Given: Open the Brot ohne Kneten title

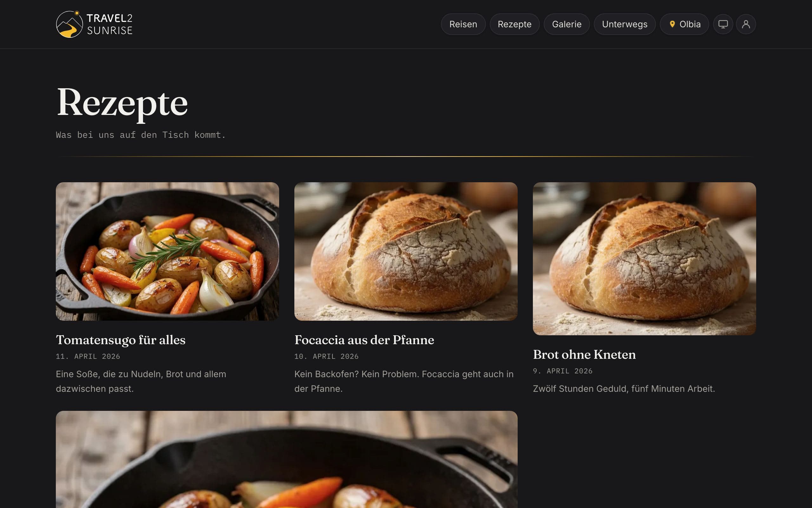Looking at the screenshot, I should coord(584,354).
